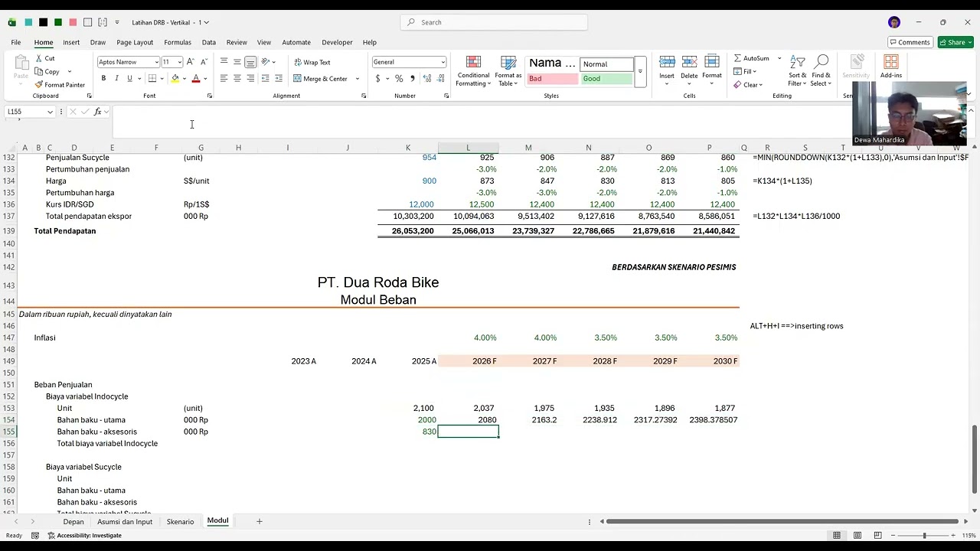
Task: Toggle Middle Align button
Action: tap(237, 62)
